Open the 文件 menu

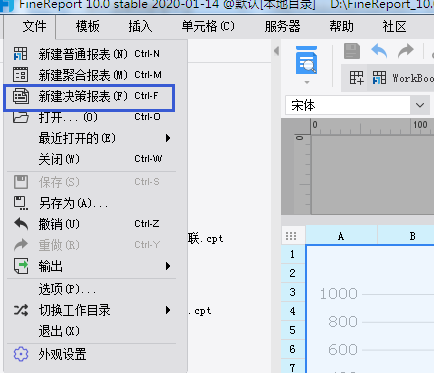[x=34, y=27]
